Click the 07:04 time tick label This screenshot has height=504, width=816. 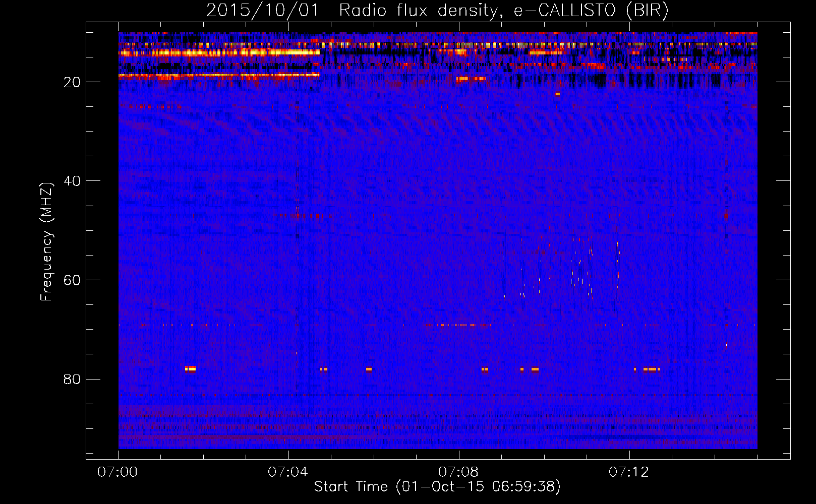[x=288, y=472]
